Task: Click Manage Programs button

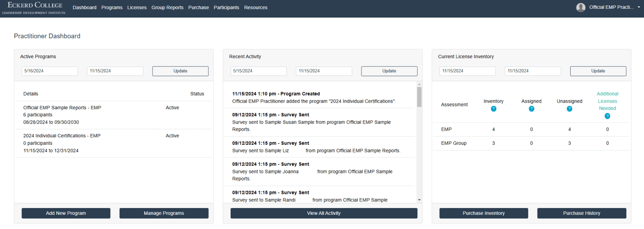Action: (164, 213)
